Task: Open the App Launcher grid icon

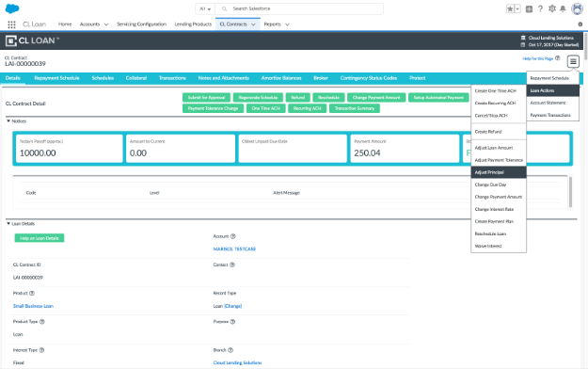Action: (11, 24)
